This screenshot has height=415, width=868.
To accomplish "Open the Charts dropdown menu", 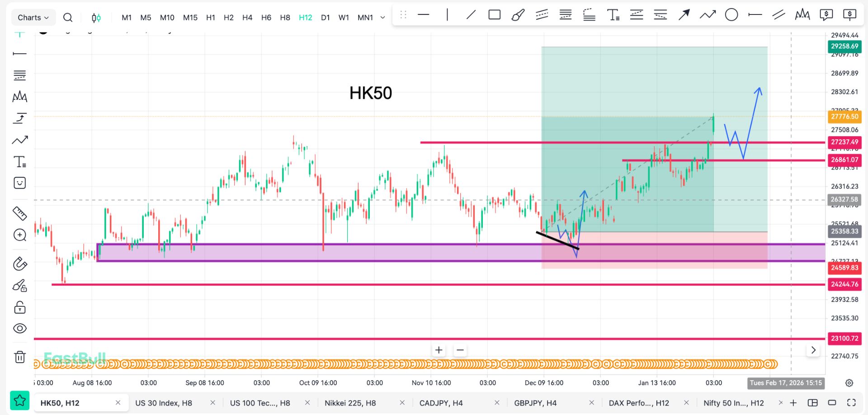I will [x=33, y=18].
